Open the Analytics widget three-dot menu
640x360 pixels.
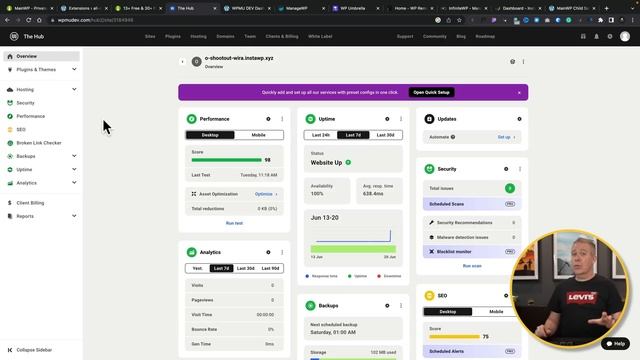click(x=282, y=252)
